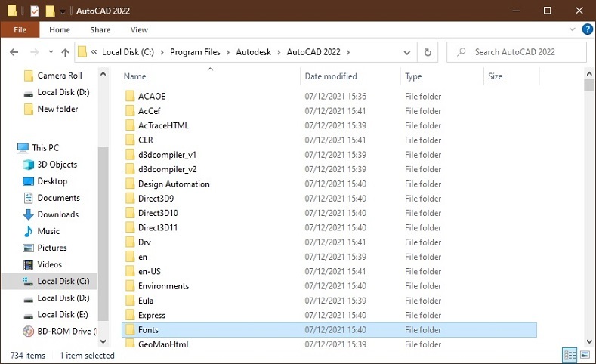The height and width of the screenshot is (364, 596).
Task: Select the d3dcompiler_v1 folder icon
Action: tap(130, 155)
